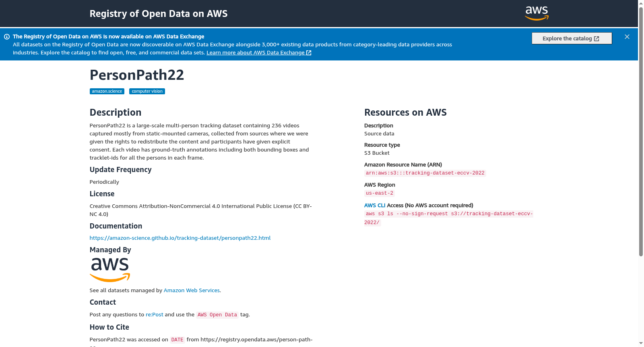
Task: Click the aws s3 ls command text
Action: point(449,218)
